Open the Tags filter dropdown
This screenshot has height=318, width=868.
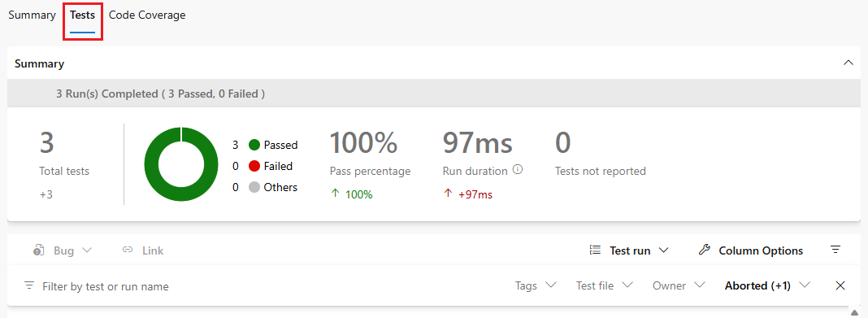pos(536,285)
